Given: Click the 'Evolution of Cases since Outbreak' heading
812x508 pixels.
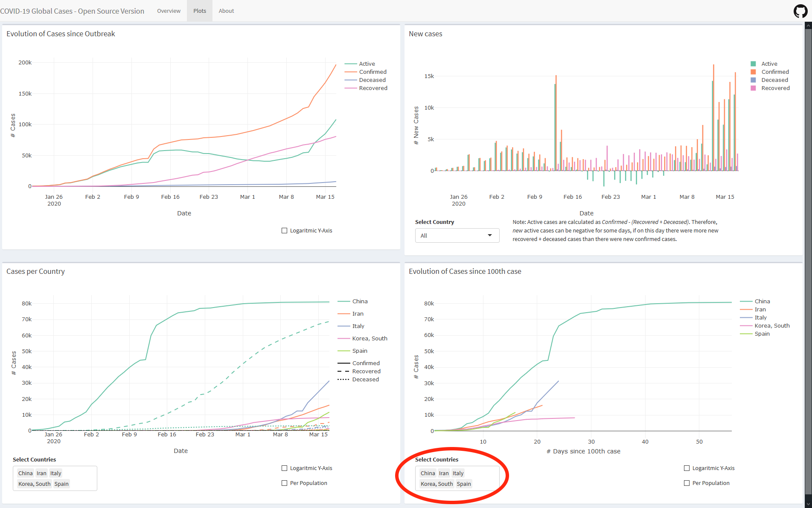Looking at the screenshot, I should (x=61, y=34).
